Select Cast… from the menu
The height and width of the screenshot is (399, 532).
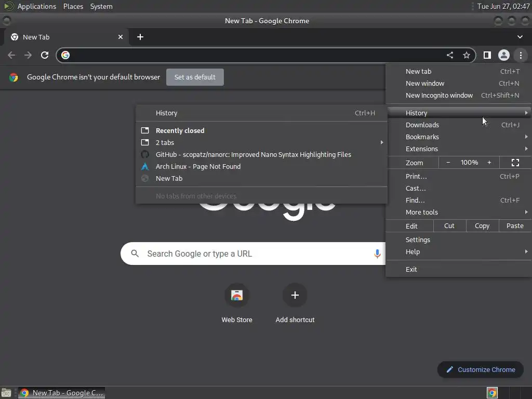(459, 188)
